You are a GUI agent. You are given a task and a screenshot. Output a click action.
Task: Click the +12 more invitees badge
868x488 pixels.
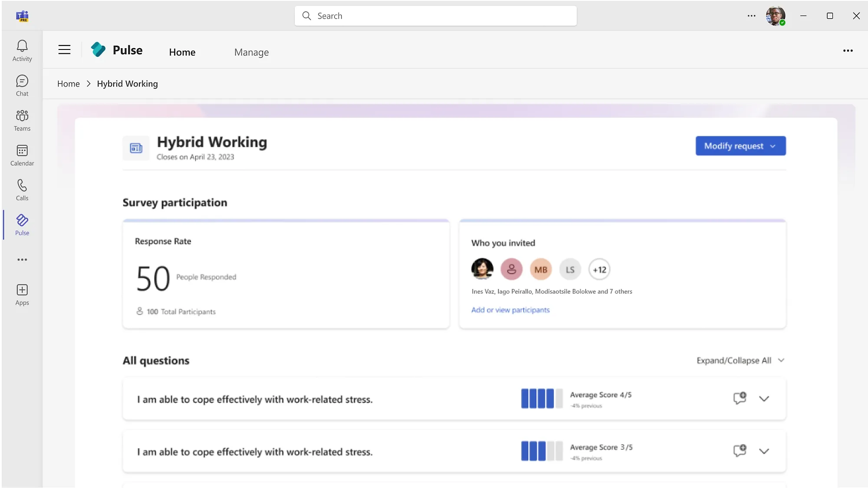[x=599, y=270]
